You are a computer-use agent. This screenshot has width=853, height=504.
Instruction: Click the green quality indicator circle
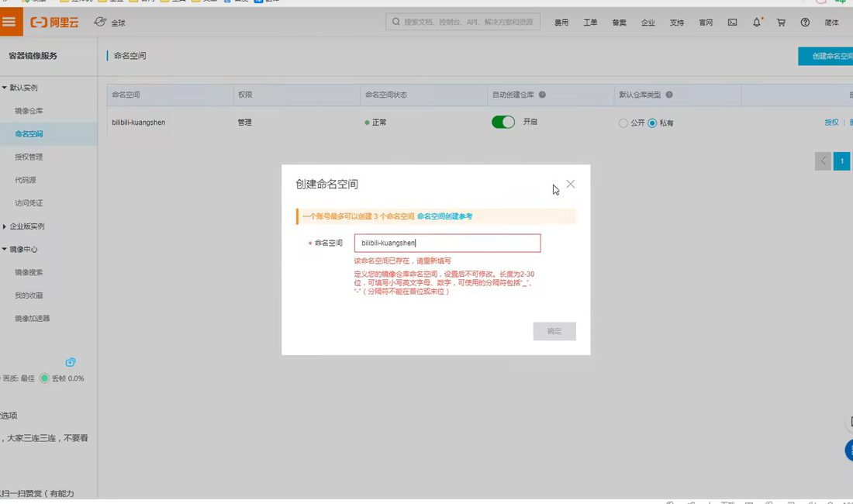[44, 378]
